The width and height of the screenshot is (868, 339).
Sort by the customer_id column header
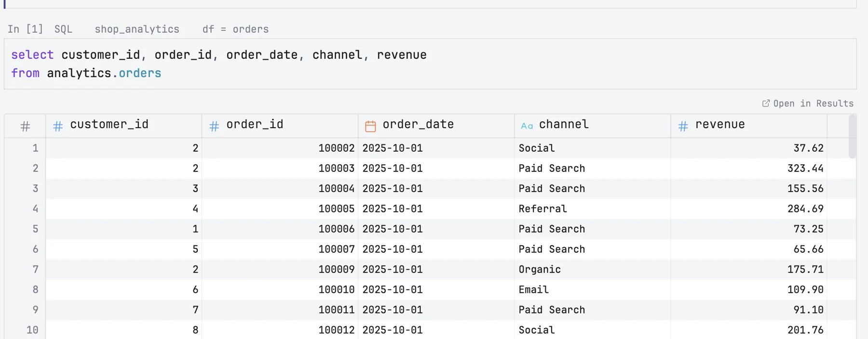pyautogui.click(x=123, y=126)
